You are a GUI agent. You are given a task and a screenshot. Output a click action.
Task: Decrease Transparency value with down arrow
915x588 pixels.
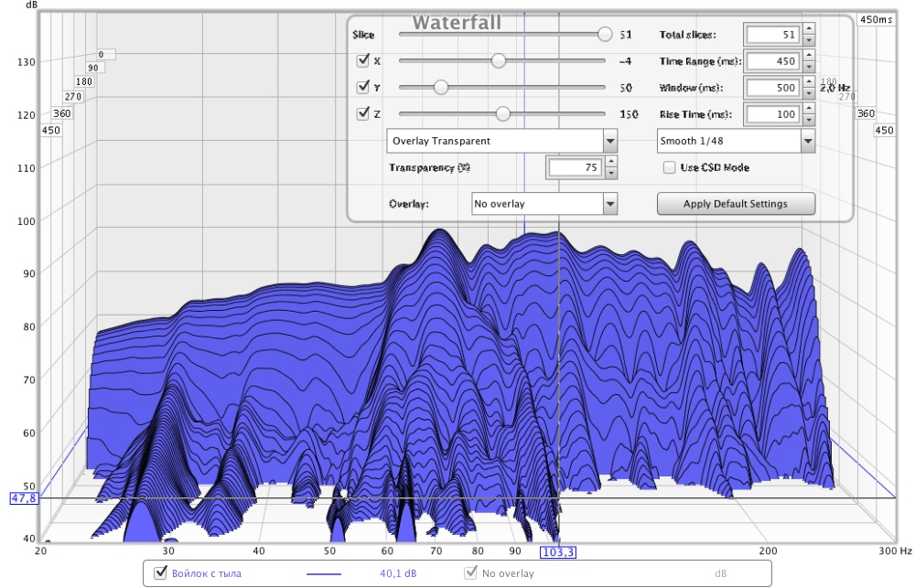pyautogui.click(x=611, y=173)
